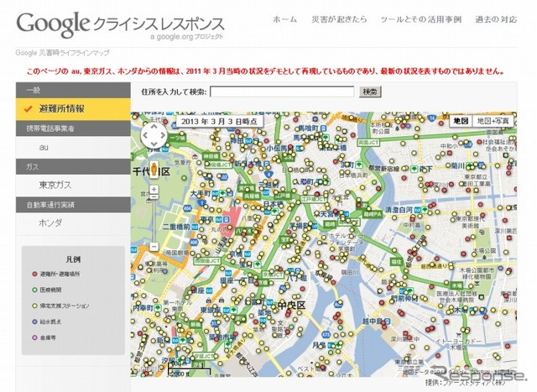
Task: Click the ガス category header
Action: pyautogui.click(x=73, y=167)
